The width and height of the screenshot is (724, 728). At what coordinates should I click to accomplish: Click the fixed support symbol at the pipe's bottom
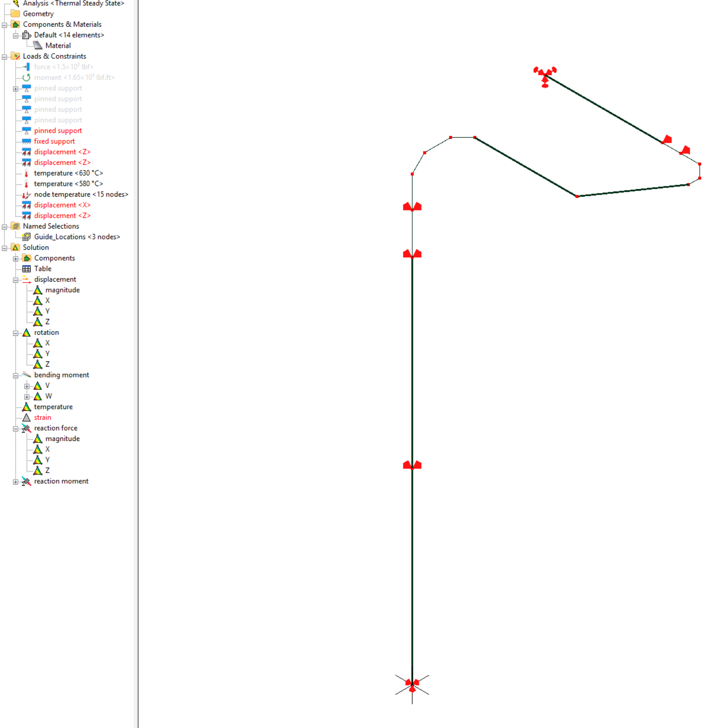pyautogui.click(x=412, y=685)
